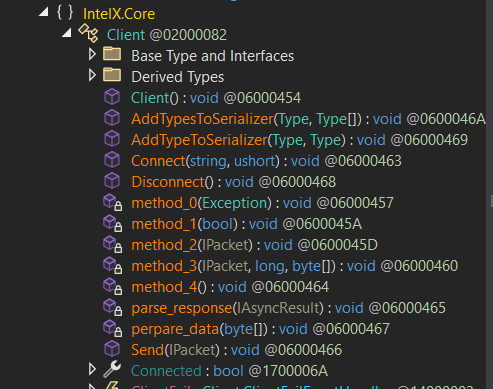Click the namespace braces icon
493x389 pixels.
click(x=65, y=13)
